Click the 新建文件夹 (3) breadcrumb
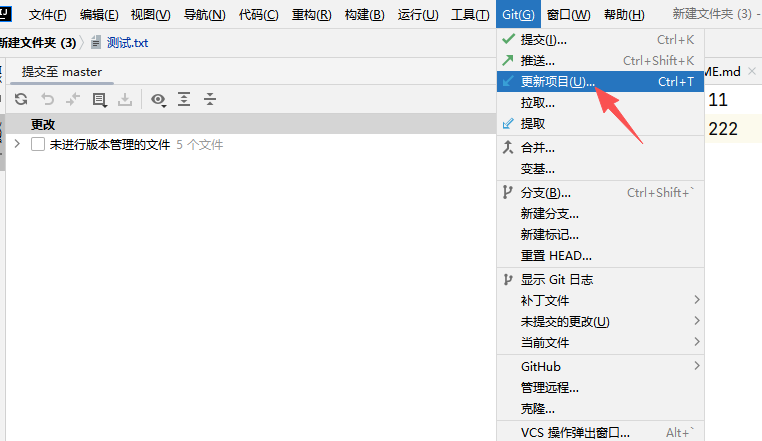This screenshot has height=441, width=762. [x=38, y=43]
